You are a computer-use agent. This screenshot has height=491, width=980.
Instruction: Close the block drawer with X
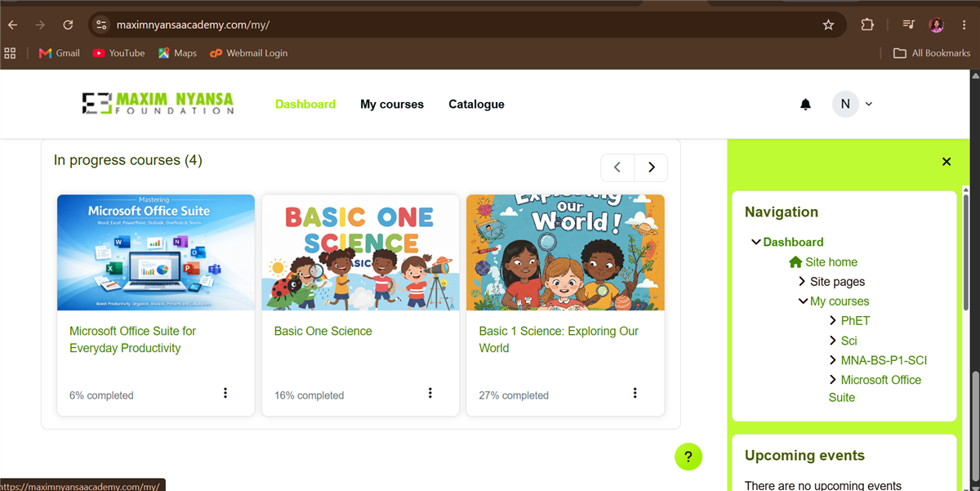pos(947,162)
